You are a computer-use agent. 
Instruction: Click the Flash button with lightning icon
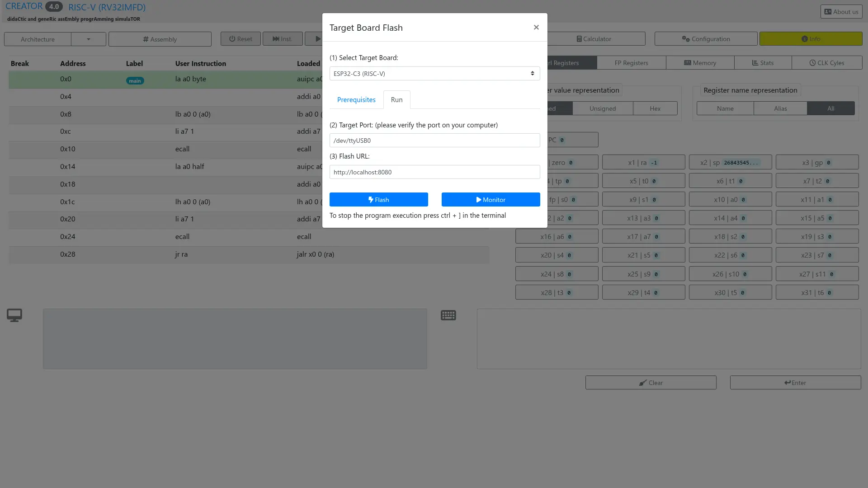[x=378, y=199]
